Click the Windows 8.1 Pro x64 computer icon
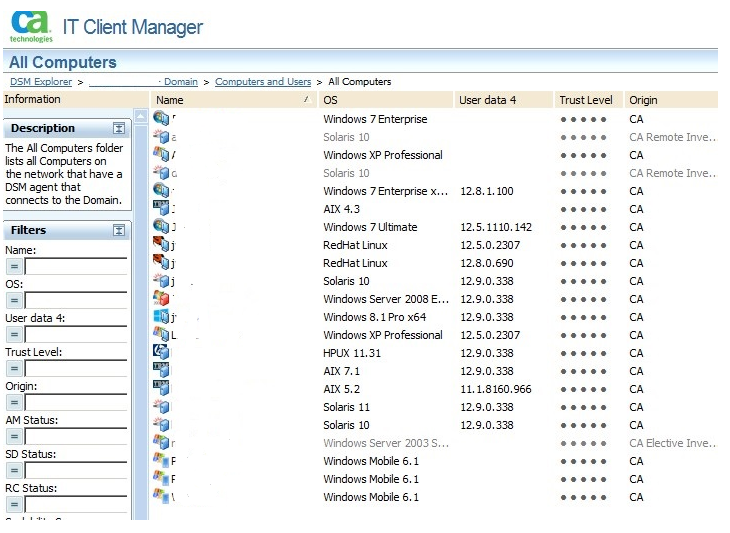Image resolution: width=730 pixels, height=533 pixels. [161, 317]
